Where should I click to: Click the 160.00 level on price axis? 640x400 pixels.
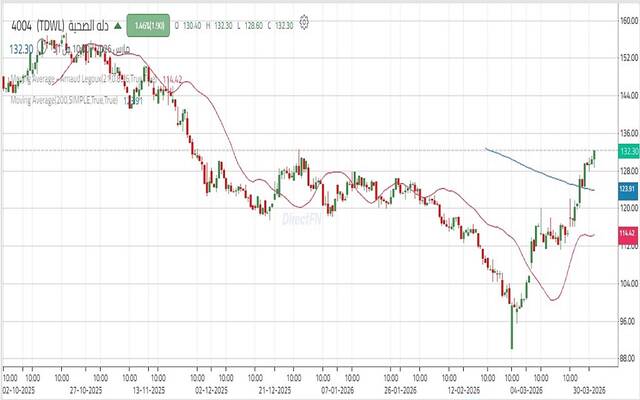[x=628, y=20]
